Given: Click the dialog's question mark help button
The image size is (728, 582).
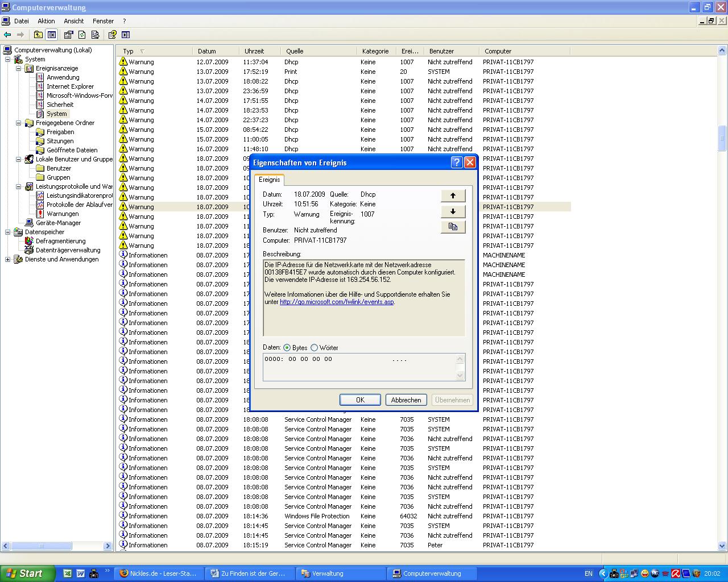Looking at the screenshot, I should [x=456, y=163].
